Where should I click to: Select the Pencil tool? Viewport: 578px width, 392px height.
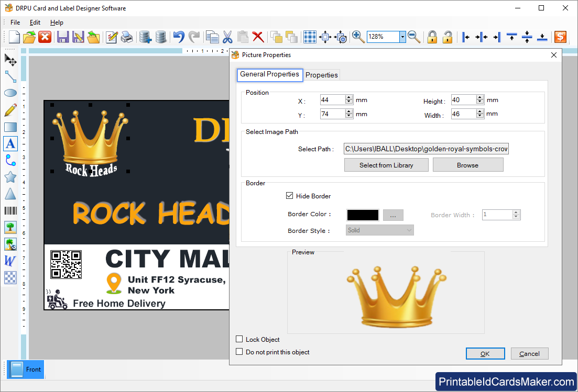10,110
